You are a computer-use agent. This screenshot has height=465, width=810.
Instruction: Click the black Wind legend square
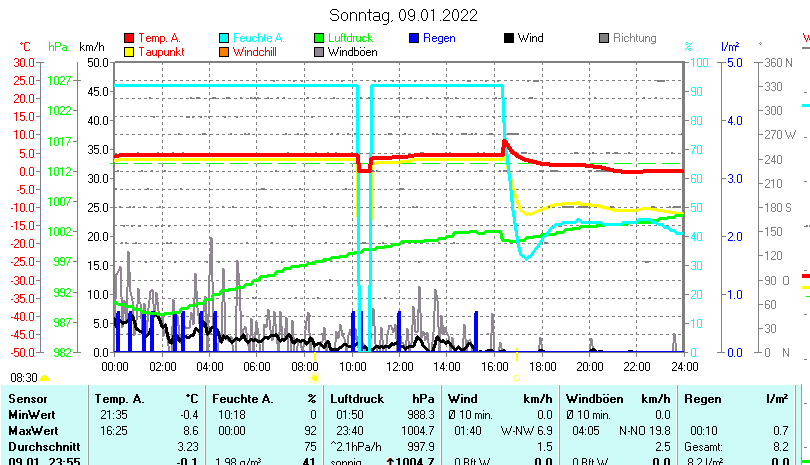pos(510,38)
